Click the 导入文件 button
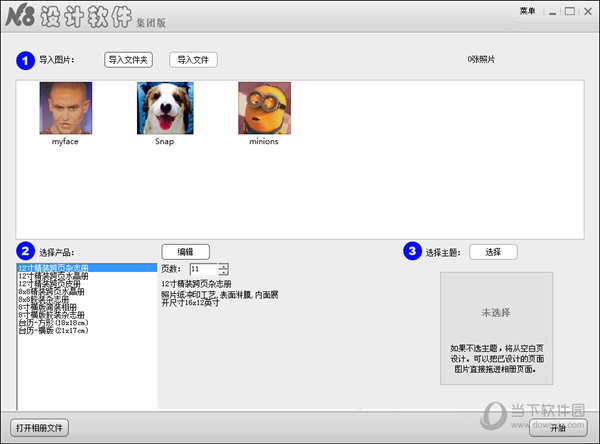600x444 pixels. (193, 60)
